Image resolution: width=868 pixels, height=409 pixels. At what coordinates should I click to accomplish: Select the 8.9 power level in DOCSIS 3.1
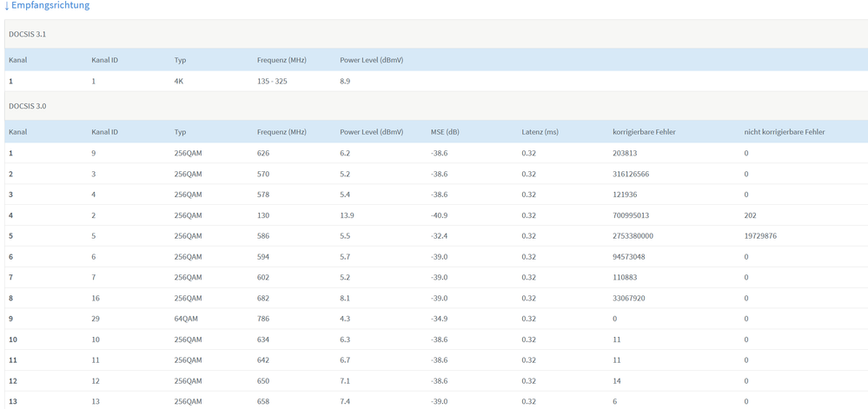pos(345,82)
